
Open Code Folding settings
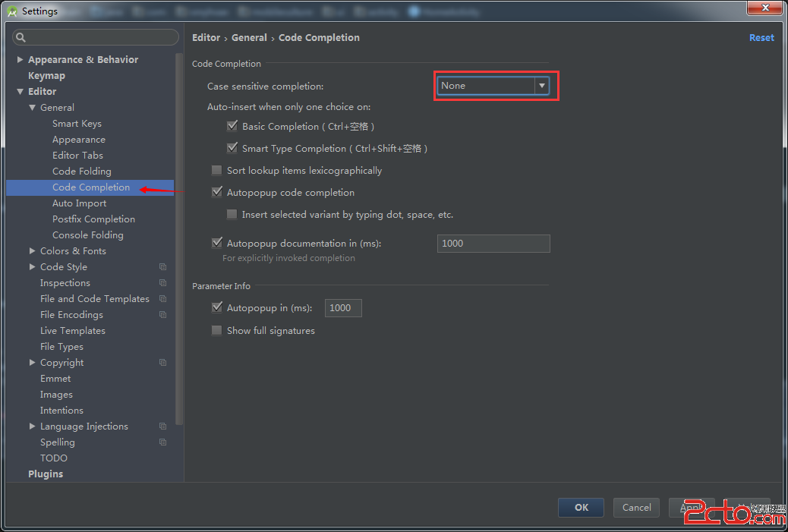[x=82, y=172]
